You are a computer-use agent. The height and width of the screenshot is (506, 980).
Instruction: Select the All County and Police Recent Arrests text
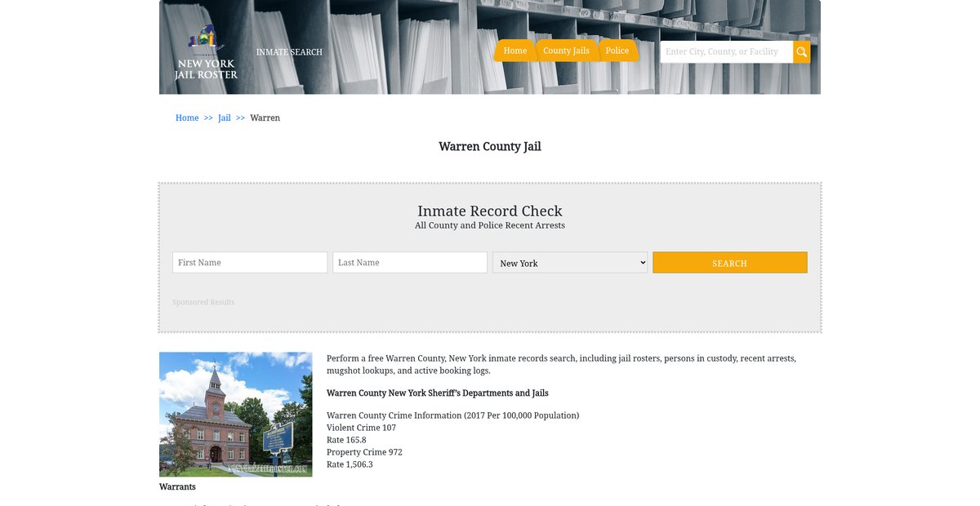click(x=490, y=225)
